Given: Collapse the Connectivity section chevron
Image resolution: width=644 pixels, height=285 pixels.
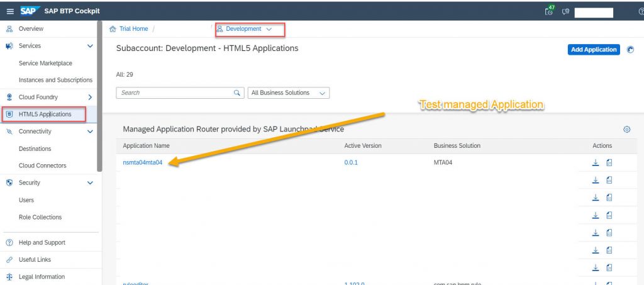Looking at the screenshot, I should [91, 131].
